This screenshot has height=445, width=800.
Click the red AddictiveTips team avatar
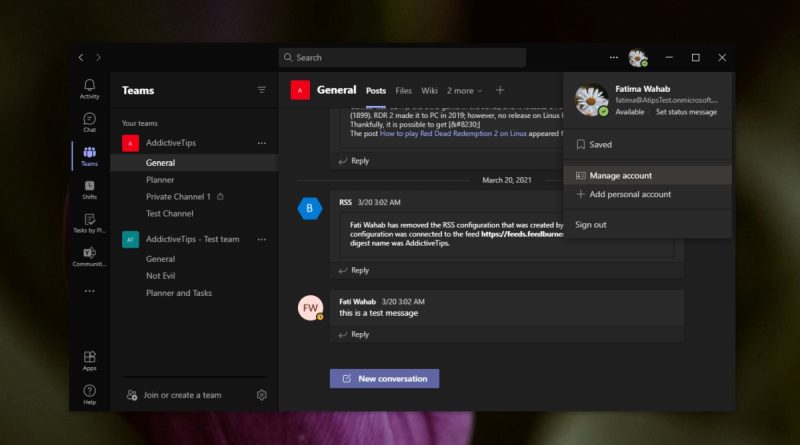[131, 143]
